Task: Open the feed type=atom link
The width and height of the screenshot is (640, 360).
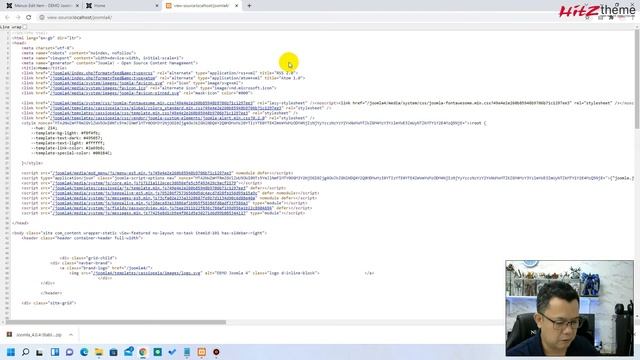Action: point(102,78)
